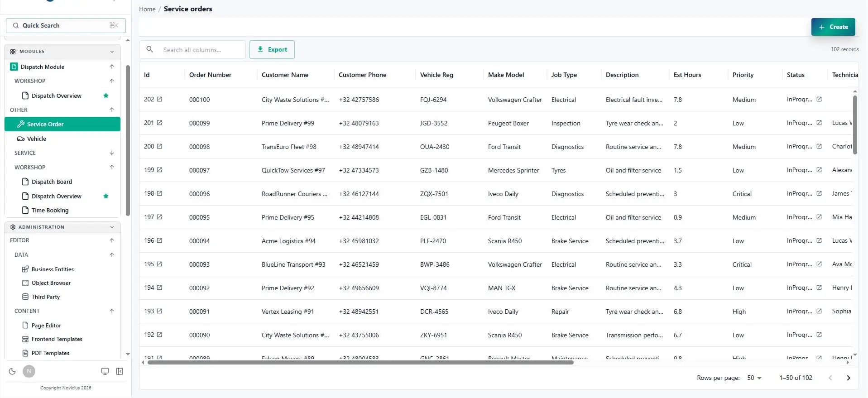Open record 199 external link icon

click(x=159, y=170)
